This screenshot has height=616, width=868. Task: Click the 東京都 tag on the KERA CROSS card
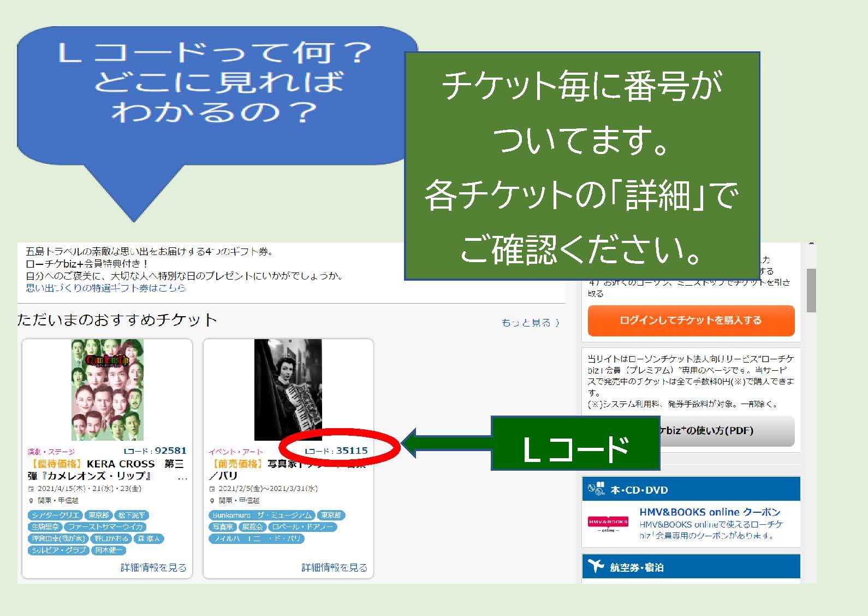pyautogui.click(x=99, y=516)
